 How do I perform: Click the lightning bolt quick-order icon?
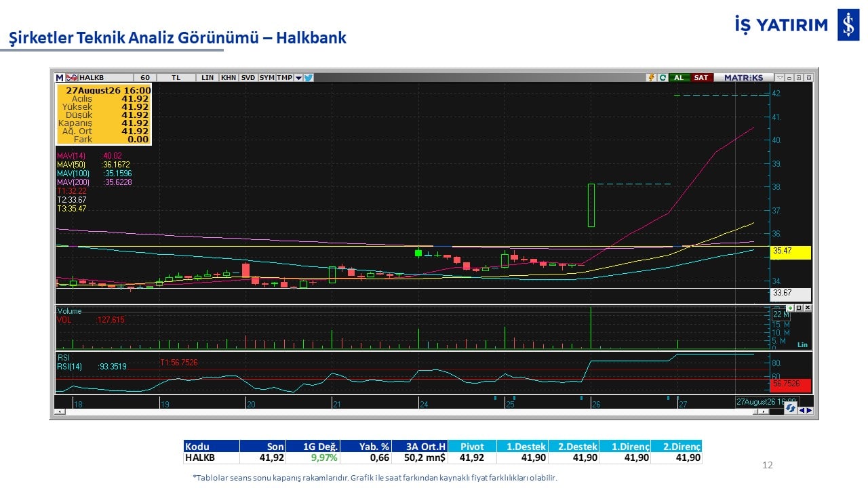point(652,77)
